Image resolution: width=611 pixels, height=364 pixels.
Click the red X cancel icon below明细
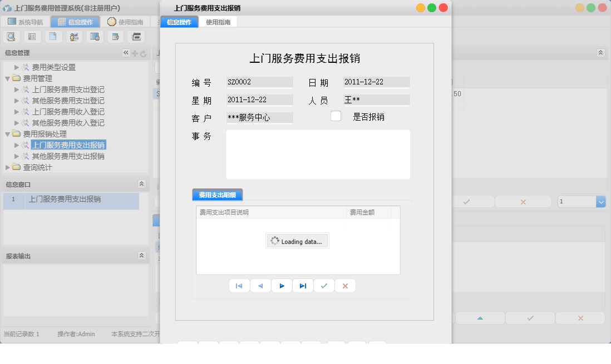[x=345, y=285]
